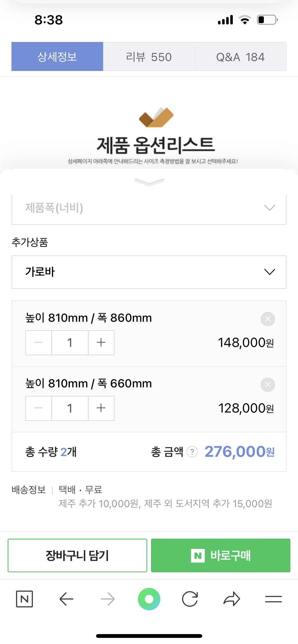
Task: Increase quantity of the 860mm item
Action: click(x=101, y=343)
